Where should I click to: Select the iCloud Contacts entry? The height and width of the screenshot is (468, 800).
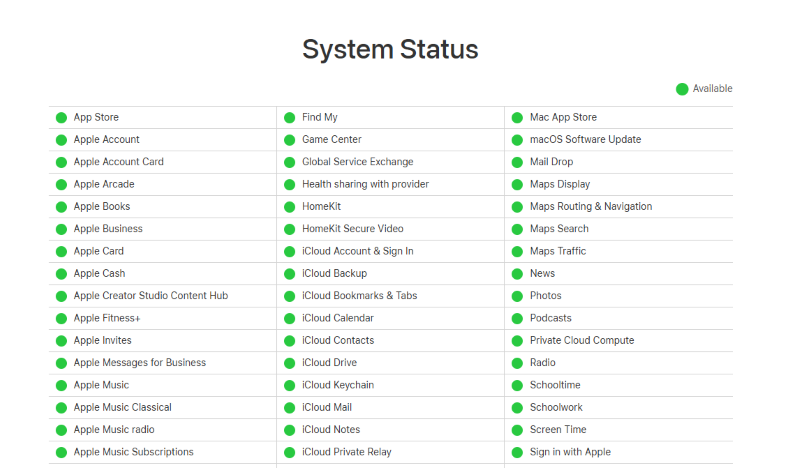(x=338, y=340)
